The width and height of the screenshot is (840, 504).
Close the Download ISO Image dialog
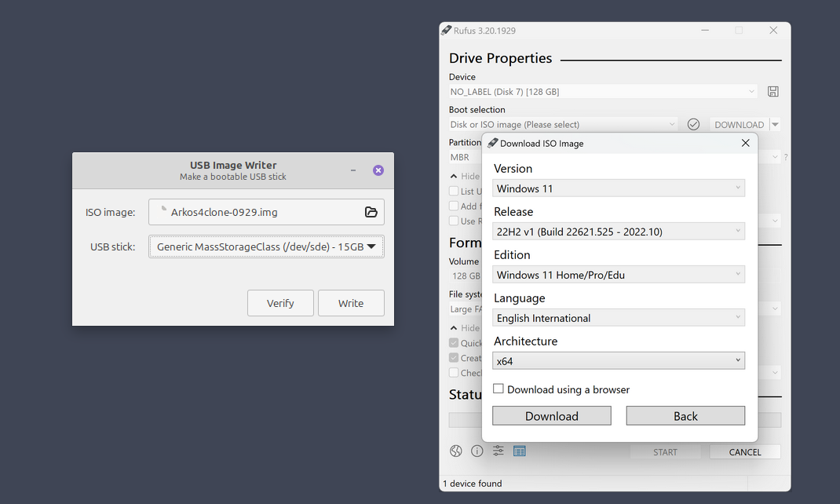point(745,143)
